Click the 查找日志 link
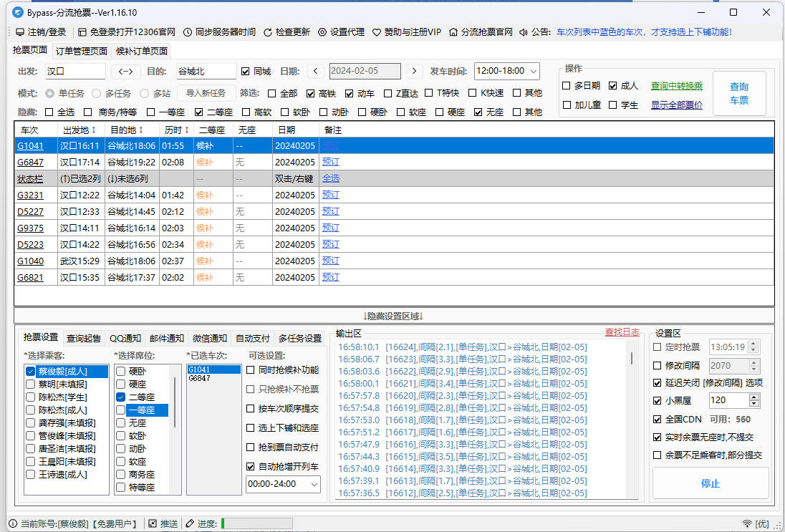 point(622,332)
